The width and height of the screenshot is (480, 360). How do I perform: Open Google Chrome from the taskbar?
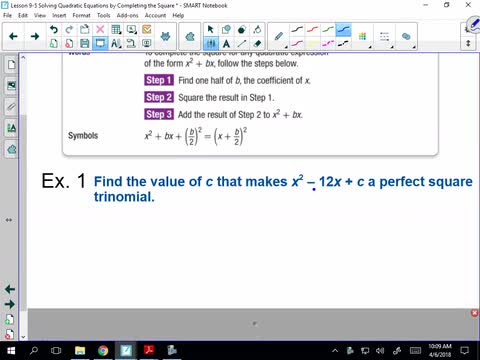[103, 350]
